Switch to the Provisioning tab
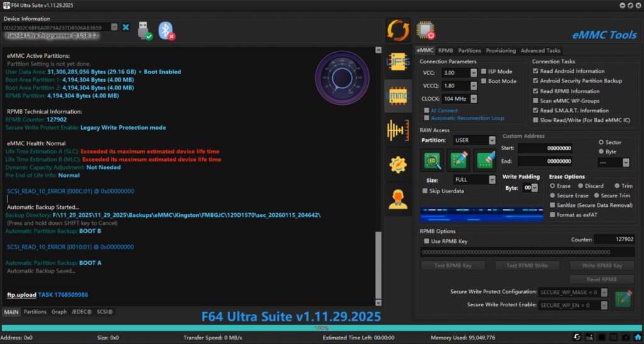644x344 pixels. pos(501,50)
